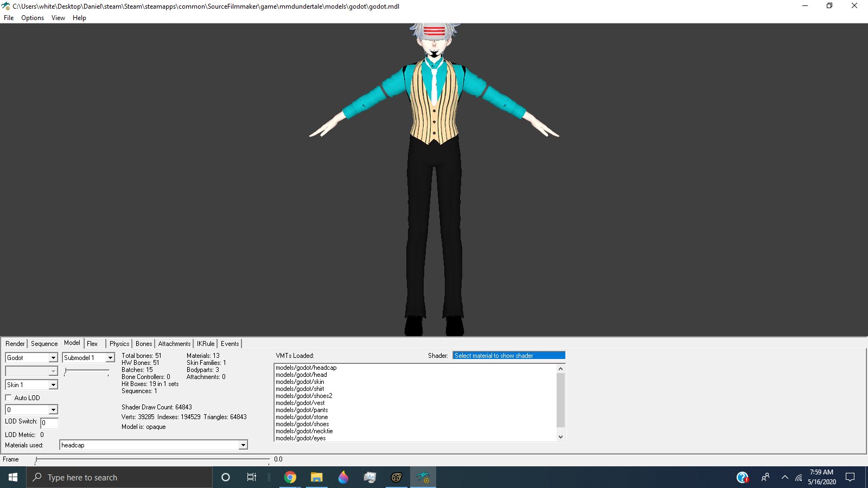Open Cortana from the taskbar circle
Image resolution: width=868 pixels, height=488 pixels.
[x=226, y=477]
